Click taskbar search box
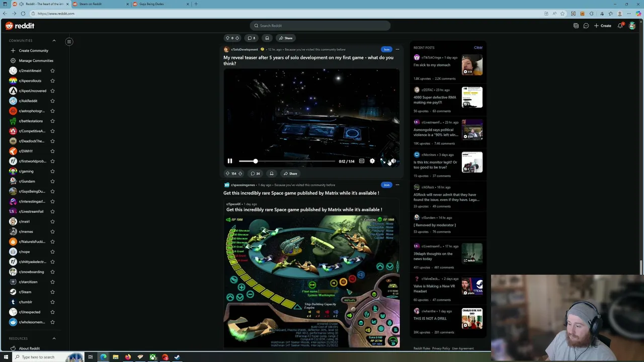Screen dimensions: 644x362 click(48, 357)
